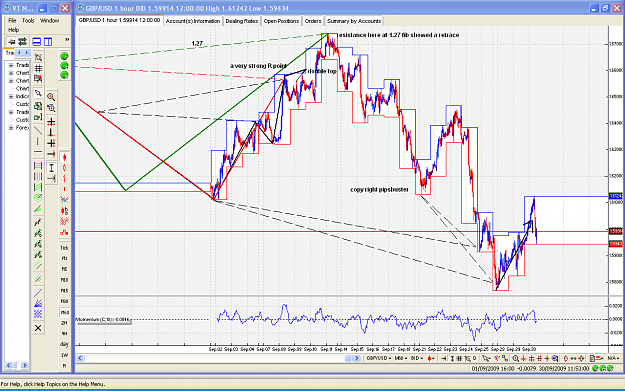This screenshot has width=625, height=391.
Task: Select the blue diagonal line tool
Action: tap(38, 293)
